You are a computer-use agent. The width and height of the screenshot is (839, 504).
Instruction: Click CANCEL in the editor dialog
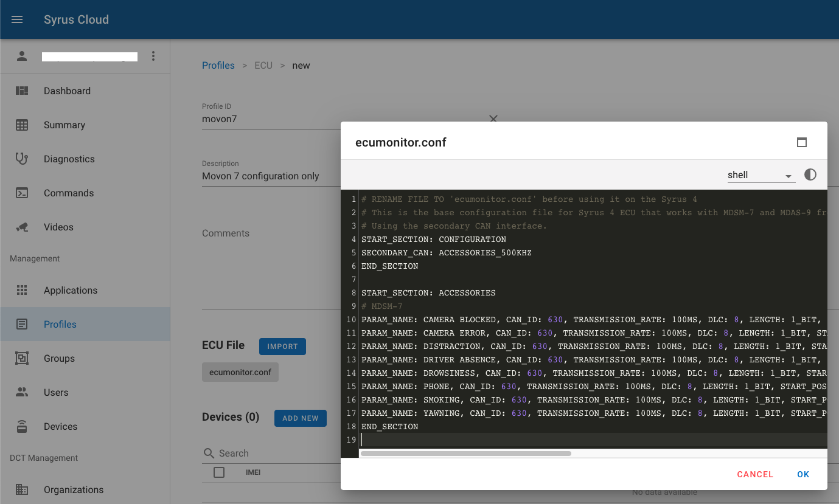(755, 474)
